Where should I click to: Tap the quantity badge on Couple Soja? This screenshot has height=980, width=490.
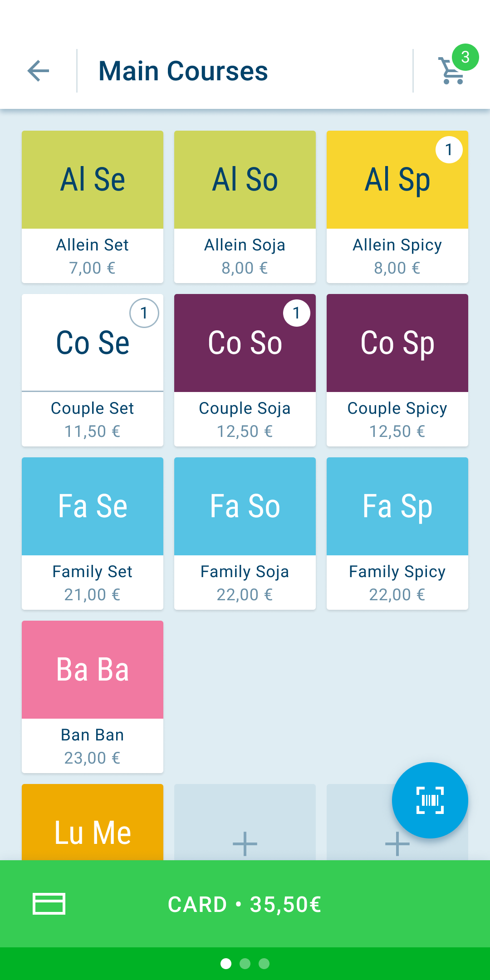[296, 313]
